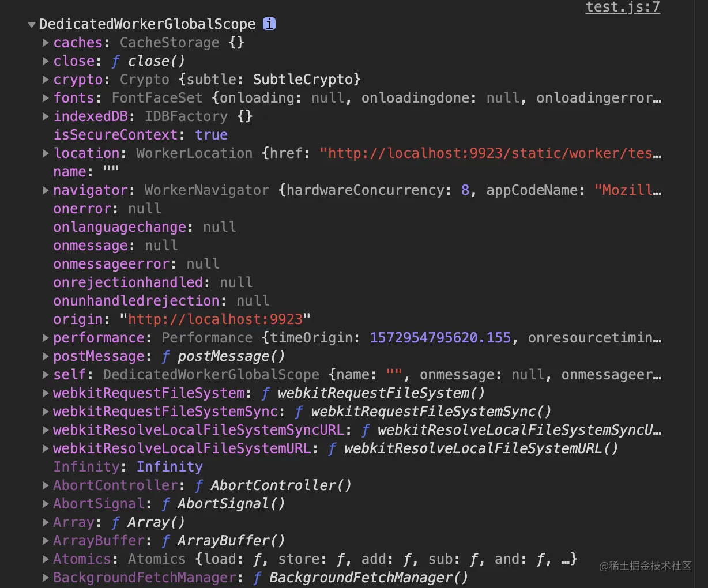Image resolution: width=708 pixels, height=588 pixels.
Task: Click the IDBFactory type label
Action: click(x=186, y=116)
